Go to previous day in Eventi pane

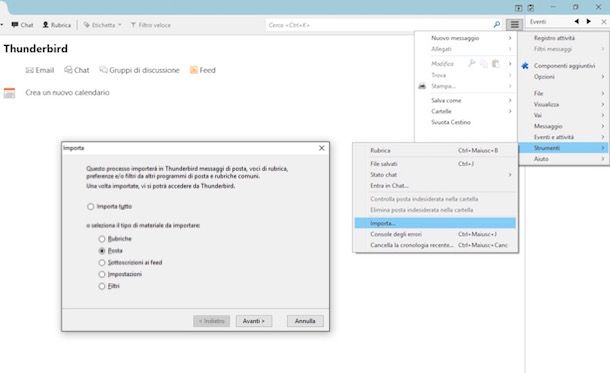(x=577, y=22)
